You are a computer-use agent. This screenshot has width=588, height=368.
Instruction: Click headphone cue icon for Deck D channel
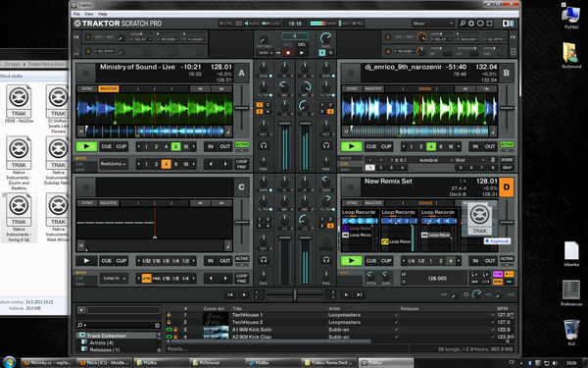[326, 259]
